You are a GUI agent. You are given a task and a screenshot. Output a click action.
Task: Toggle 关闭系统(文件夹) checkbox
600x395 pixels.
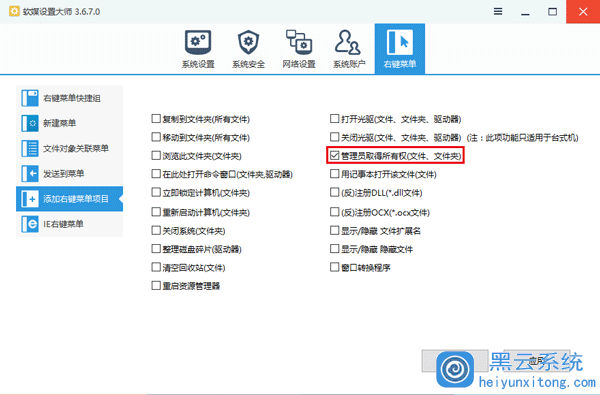pyautogui.click(x=156, y=230)
